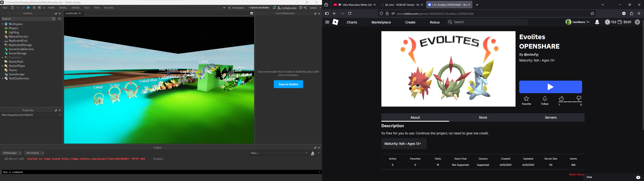The image size is (644, 181).
Task: Expand the Workspace tree node
Action: (x=3, y=24)
